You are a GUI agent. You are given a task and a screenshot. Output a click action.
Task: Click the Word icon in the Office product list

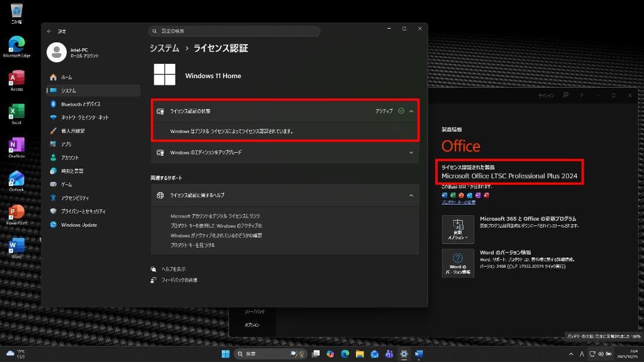click(x=444, y=195)
